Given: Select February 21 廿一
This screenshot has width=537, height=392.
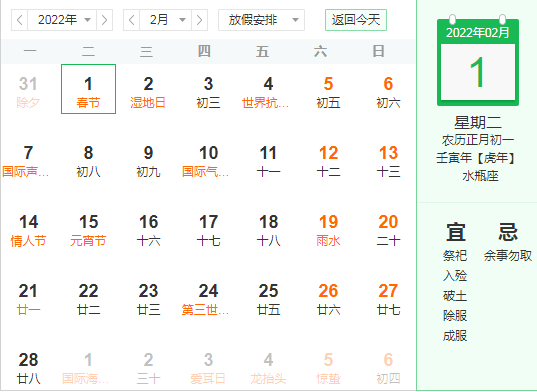Looking at the screenshot, I should (28, 300).
